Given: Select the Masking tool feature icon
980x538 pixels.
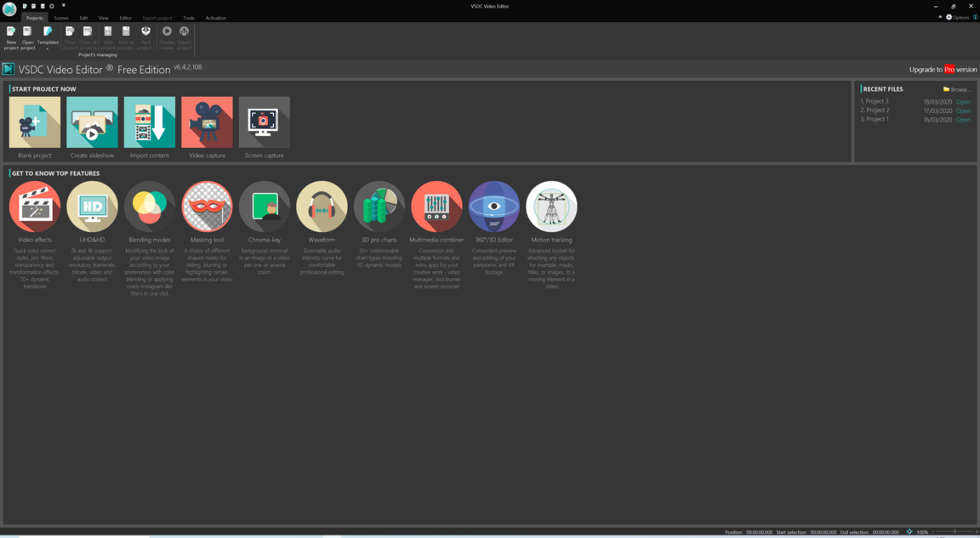Looking at the screenshot, I should [x=207, y=207].
